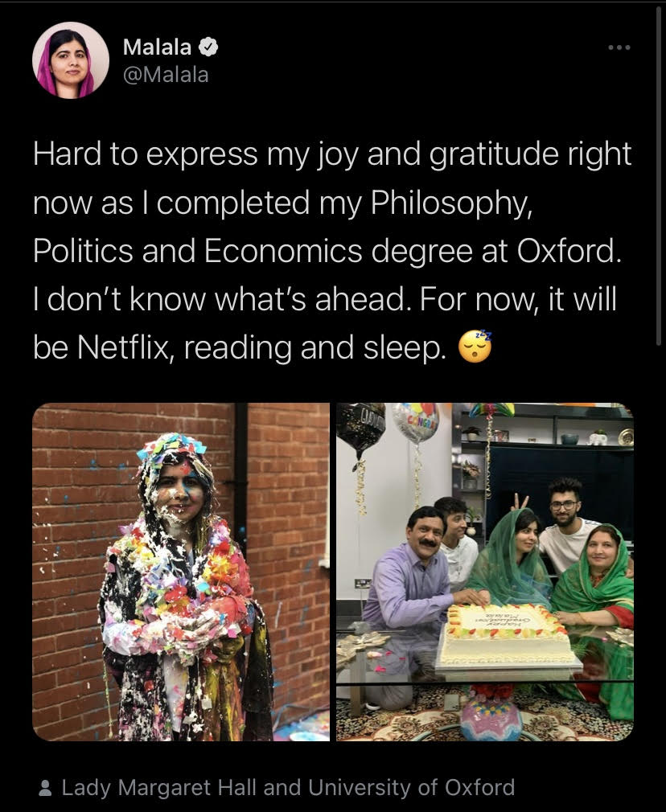666x812 pixels.
Task: Open the Malala display name
Action: (157, 47)
